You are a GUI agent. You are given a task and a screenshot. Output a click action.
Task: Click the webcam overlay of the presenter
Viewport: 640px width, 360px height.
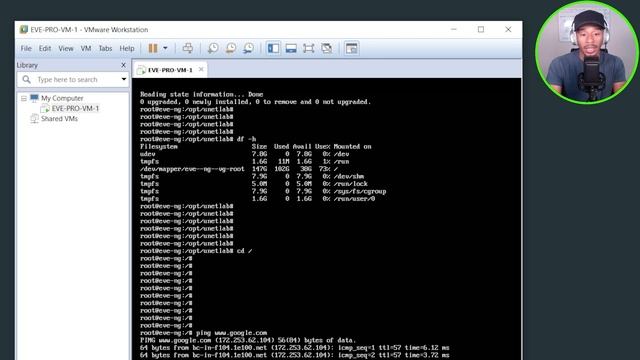click(587, 52)
